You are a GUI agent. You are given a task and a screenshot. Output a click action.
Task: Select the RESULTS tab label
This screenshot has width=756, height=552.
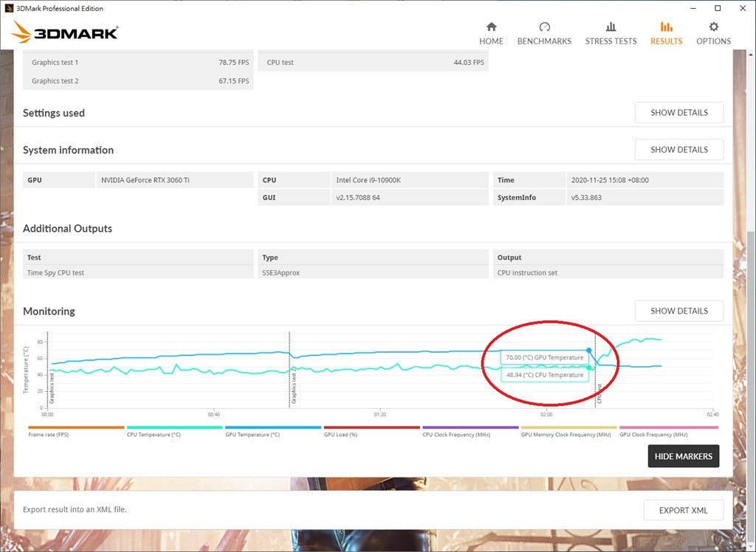point(667,41)
